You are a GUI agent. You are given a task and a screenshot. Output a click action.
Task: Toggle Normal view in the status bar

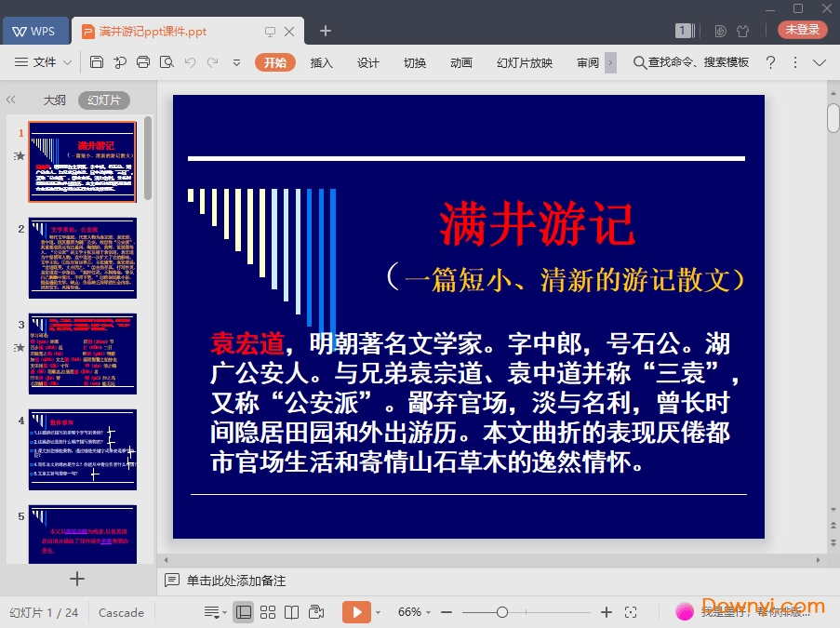click(x=244, y=612)
